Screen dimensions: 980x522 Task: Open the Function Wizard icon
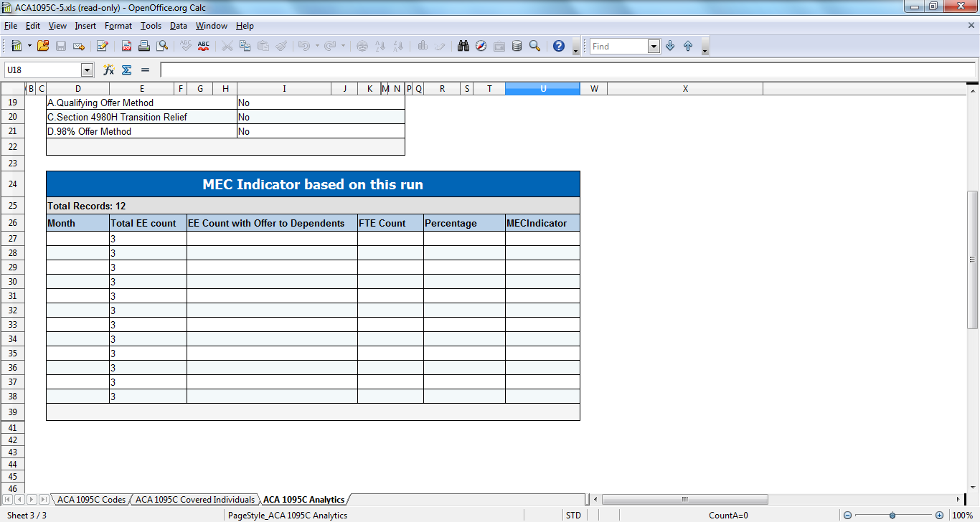(x=108, y=70)
